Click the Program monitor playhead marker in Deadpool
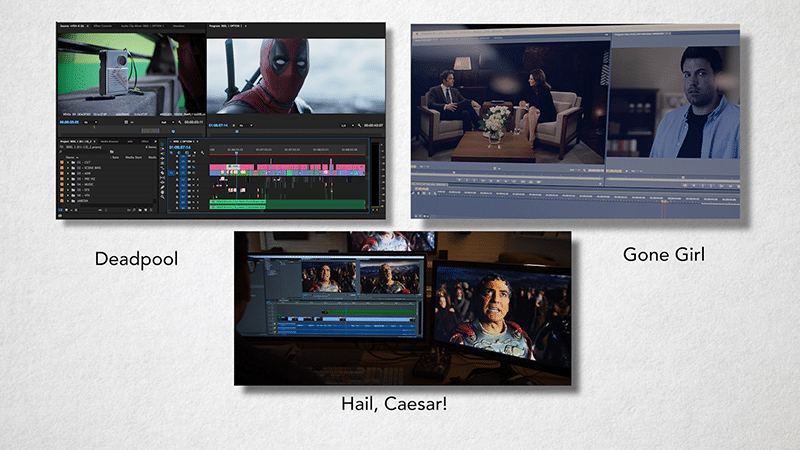Screen dimensions: 800x450 (x=237, y=131)
